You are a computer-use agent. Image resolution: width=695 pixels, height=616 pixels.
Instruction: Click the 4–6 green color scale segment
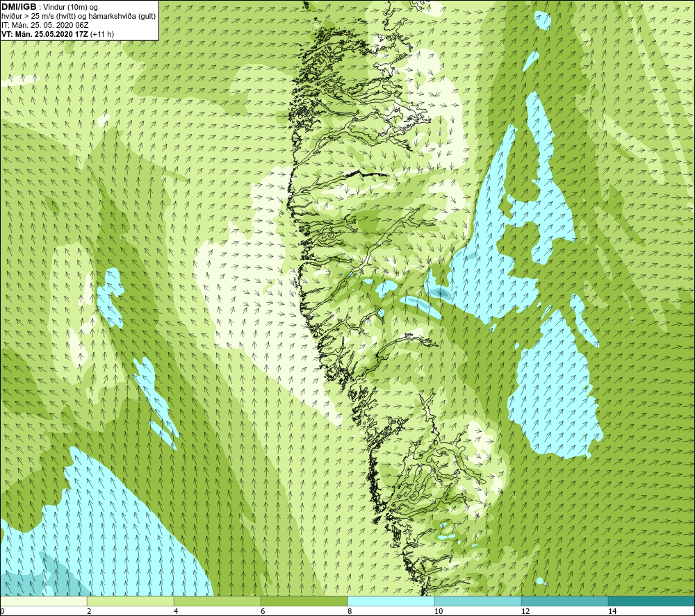click(x=217, y=601)
